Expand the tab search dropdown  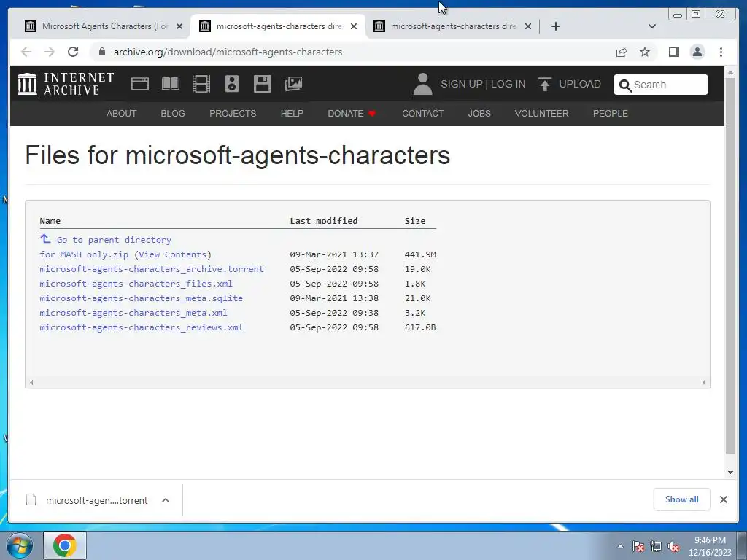pos(652,26)
